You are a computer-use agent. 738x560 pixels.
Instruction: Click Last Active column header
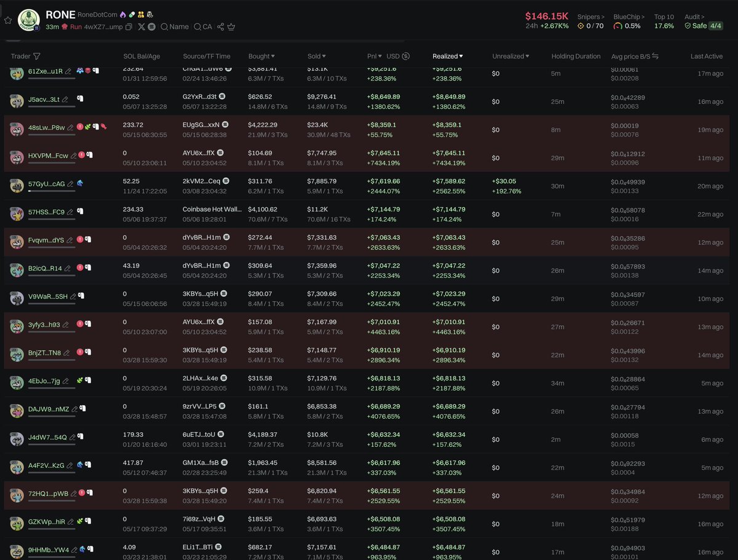(x=707, y=56)
